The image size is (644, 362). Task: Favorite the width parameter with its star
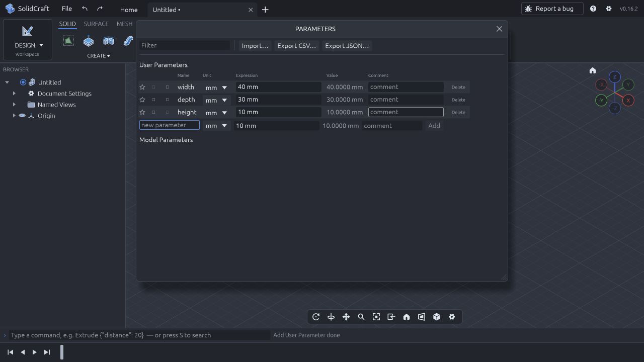point(142,87)
